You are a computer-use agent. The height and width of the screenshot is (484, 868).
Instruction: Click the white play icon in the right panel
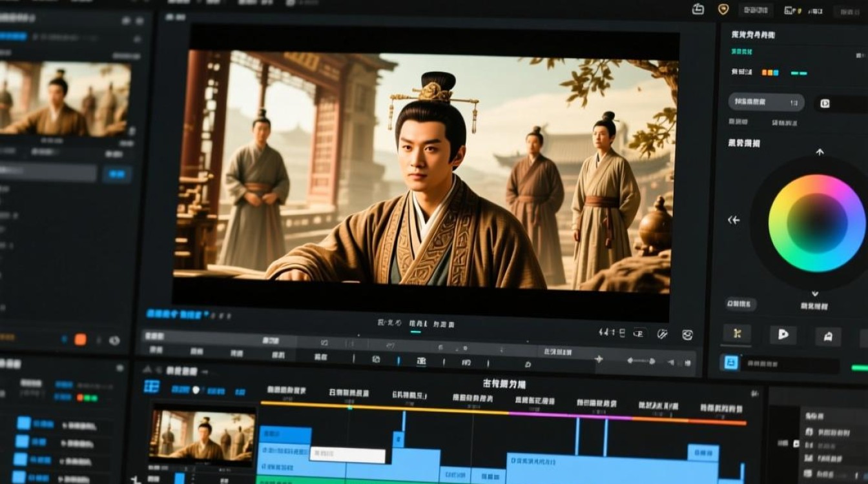825,103
